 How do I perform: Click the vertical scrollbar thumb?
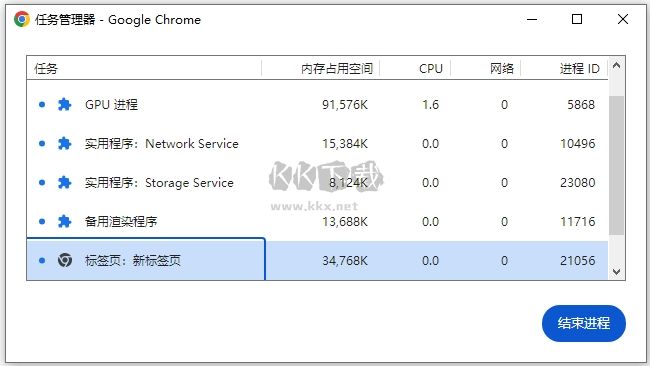pos(616,165)
